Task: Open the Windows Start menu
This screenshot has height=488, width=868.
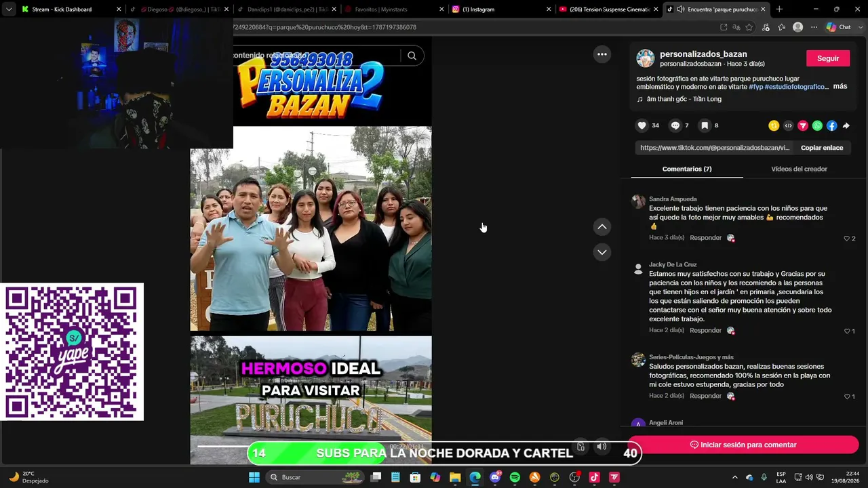Action: click(x=254, y=477)
